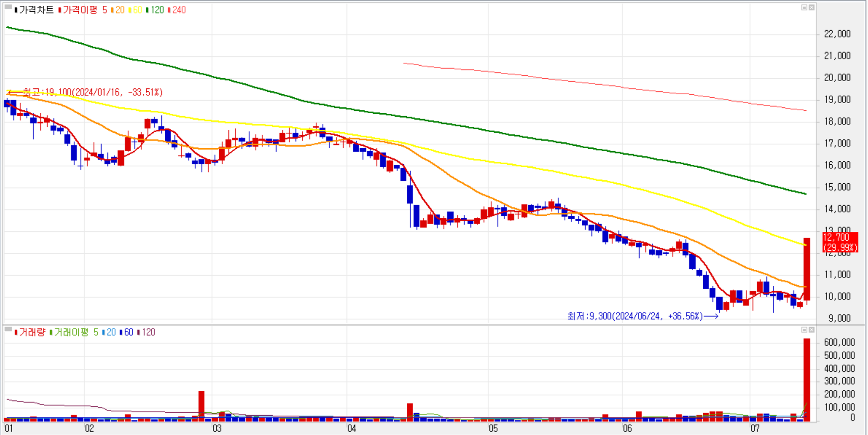Click the 최고:19,100 high price annotation
Viewport: 868px width, 435px height.
coord(92,92)
